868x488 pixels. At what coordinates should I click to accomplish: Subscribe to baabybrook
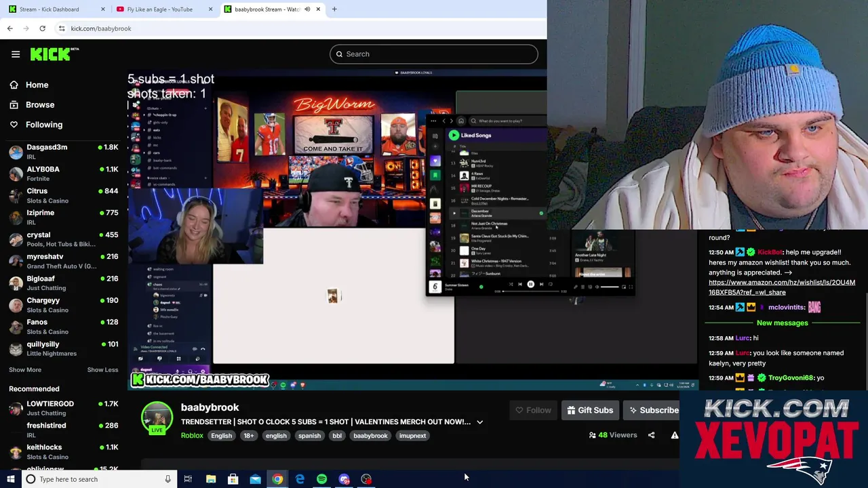click(x=653, y=410)
